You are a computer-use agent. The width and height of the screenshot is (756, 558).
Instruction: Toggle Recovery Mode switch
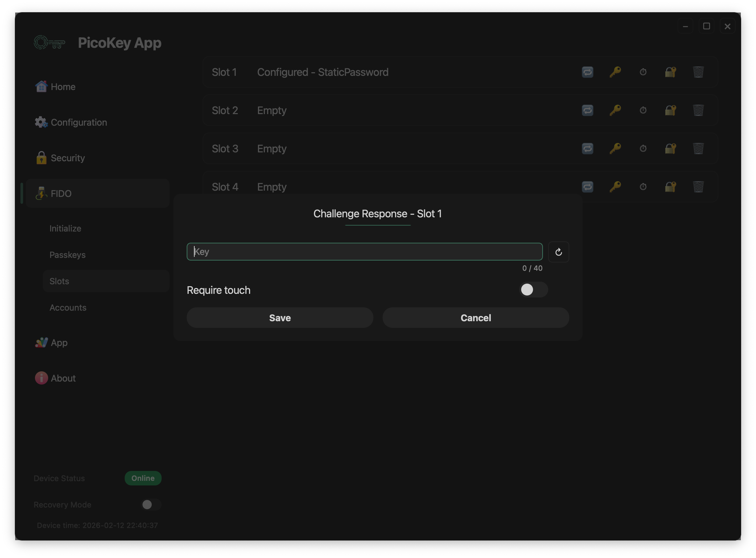click(x=151, y=505)
